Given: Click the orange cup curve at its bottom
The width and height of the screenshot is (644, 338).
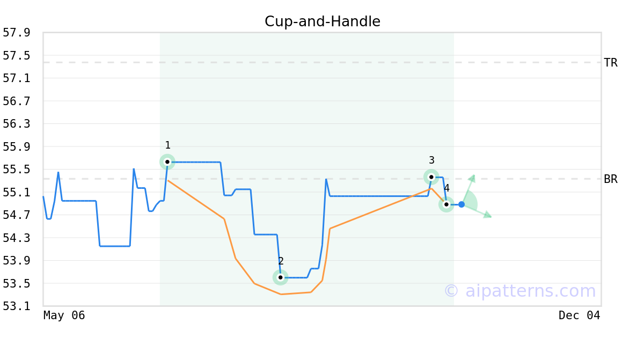Looking at the screenshot, I should pyautogui.click(x=281, y=294).
